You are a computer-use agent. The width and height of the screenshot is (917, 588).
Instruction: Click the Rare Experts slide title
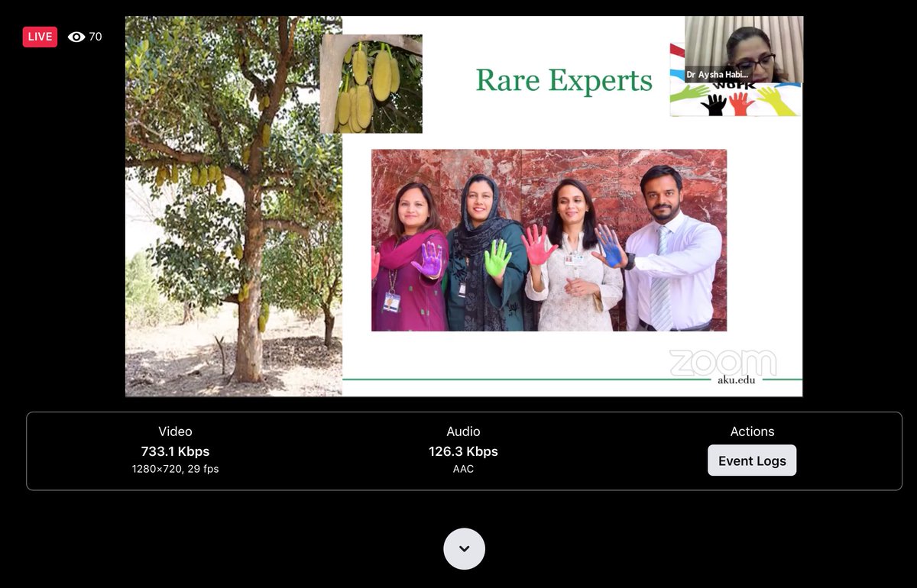coord(564,81)
